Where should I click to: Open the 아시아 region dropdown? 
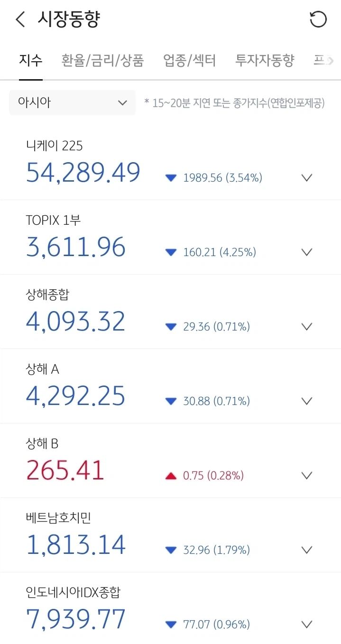click(72, 102)
